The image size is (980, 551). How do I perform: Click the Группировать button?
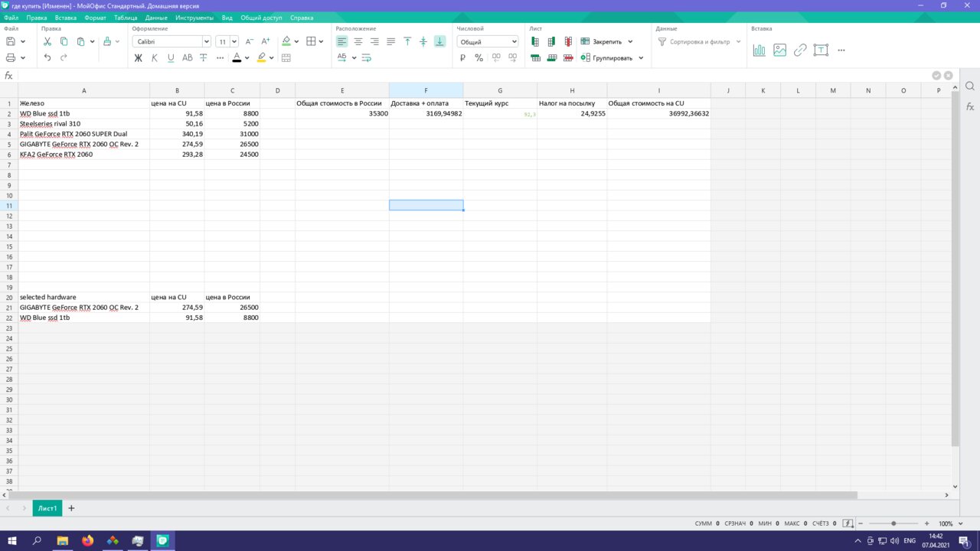(612, 58)
